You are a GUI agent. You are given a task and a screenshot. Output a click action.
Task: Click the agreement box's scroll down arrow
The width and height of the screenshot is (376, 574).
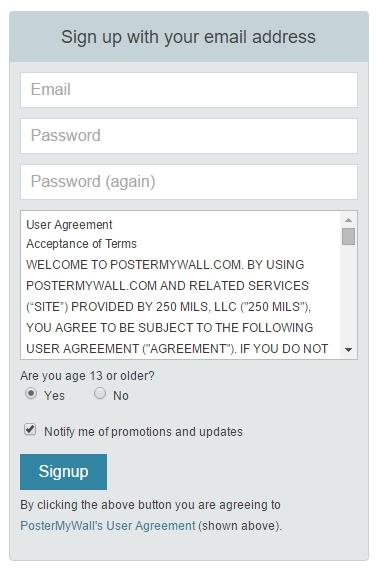tap(348, 350)
